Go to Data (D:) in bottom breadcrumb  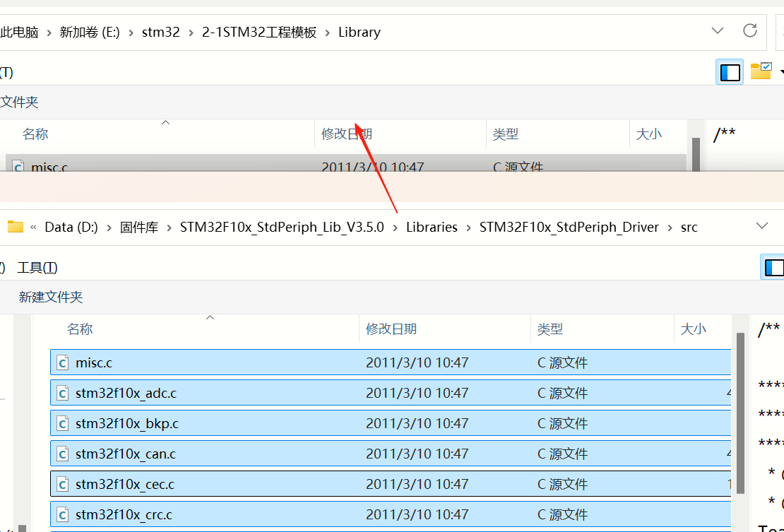tap(71, 227)
